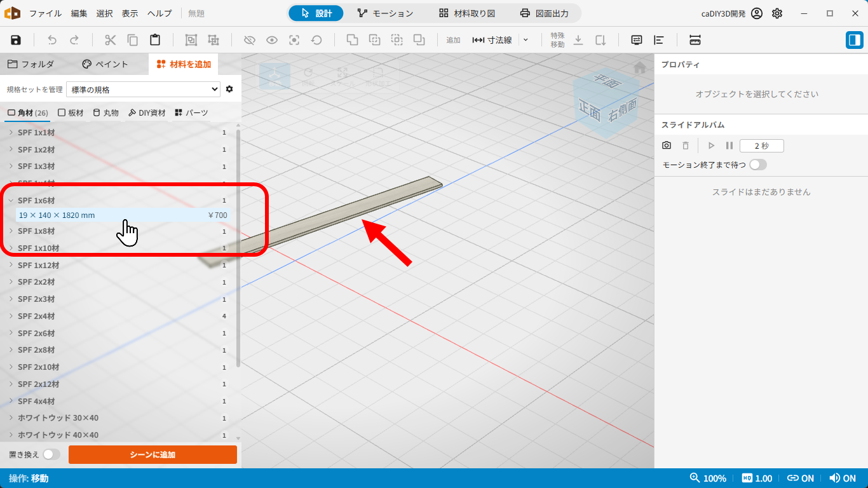
Task: Open the 寸法線 dropdown arrow
Action: (526, 40)
